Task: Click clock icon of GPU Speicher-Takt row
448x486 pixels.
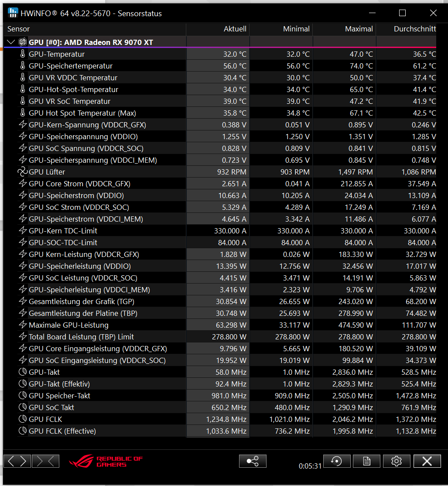Action: click(x=23, y=396)
